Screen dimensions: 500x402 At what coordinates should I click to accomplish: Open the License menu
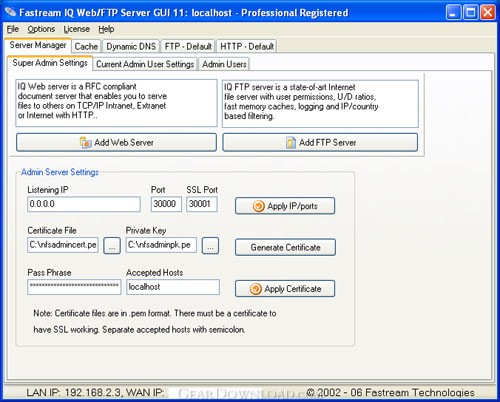coord(76,29)
